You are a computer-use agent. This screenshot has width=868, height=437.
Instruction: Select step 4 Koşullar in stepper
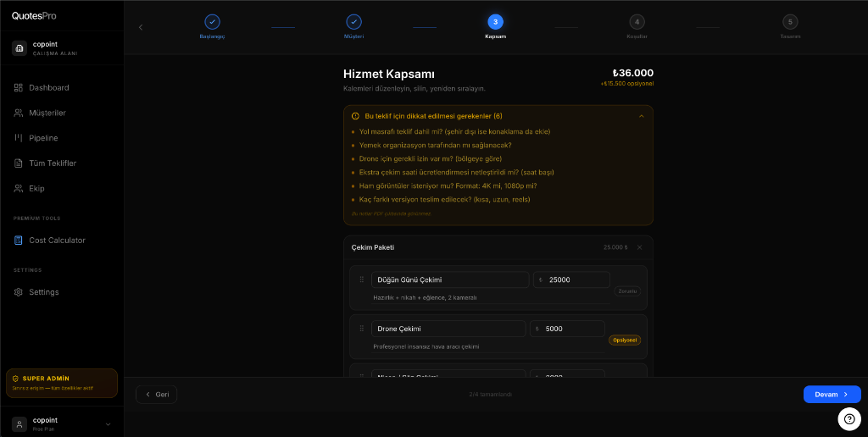click(637, 22)
